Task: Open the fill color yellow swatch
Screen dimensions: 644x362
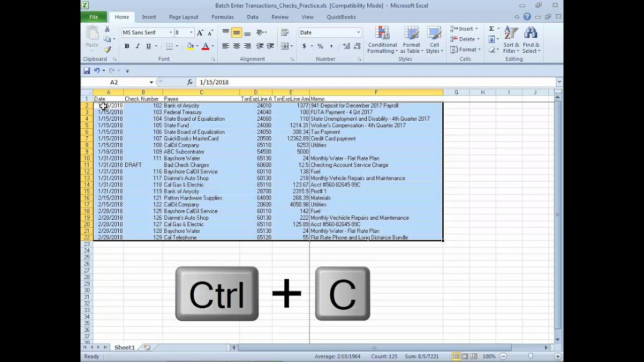Action: tap(190, 46)
